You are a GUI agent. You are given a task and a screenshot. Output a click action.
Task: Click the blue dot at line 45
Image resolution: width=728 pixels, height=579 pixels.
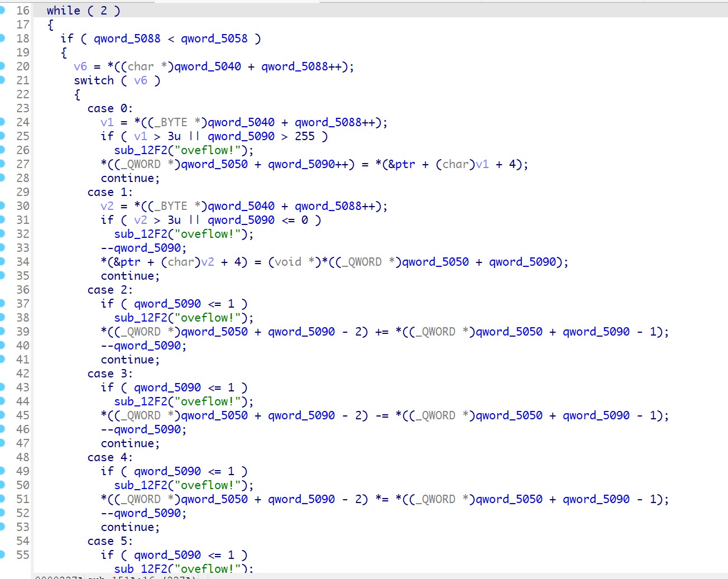point(2,415)
